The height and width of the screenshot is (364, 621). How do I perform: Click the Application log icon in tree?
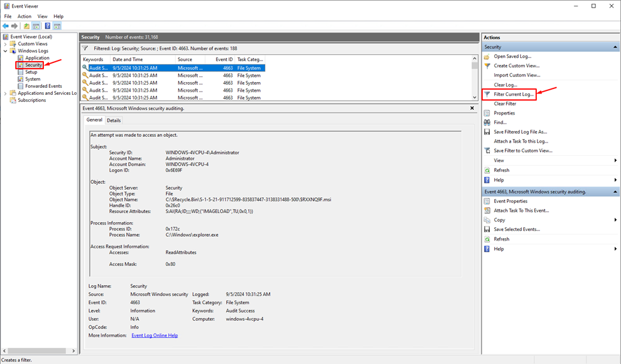tap(20, 58)
